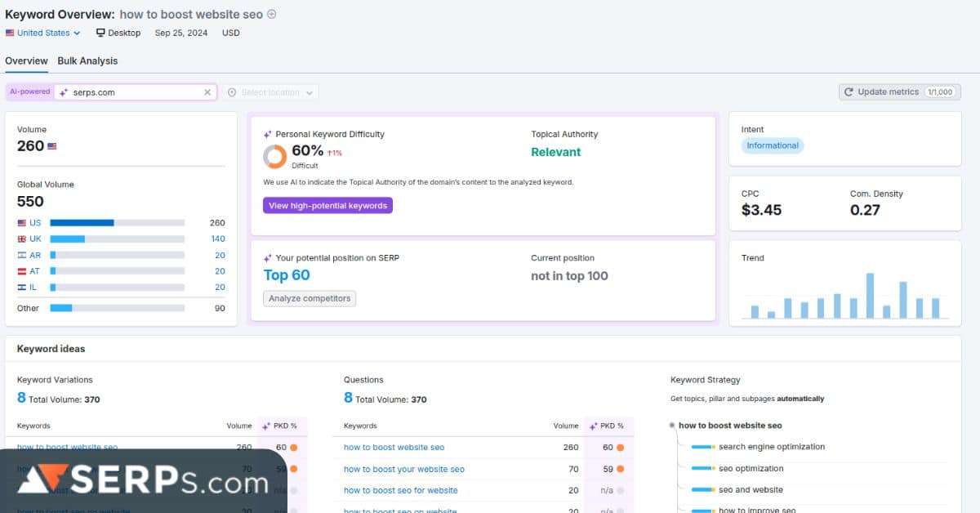
Task: Click the AI-powered badge
Action: click(x=30, y=92)
